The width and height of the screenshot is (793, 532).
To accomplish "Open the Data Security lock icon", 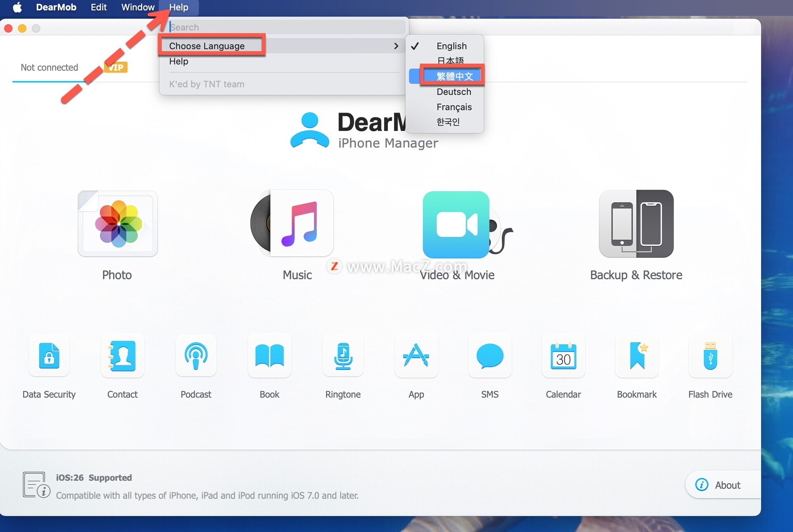I will 49,355.
